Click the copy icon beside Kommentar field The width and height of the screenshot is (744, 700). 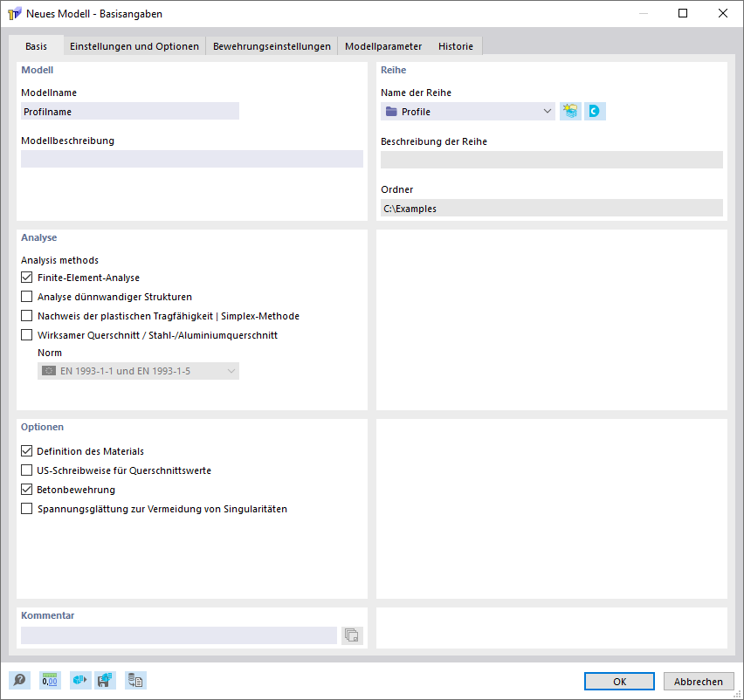pyautogui.click(x=352, y=635)
